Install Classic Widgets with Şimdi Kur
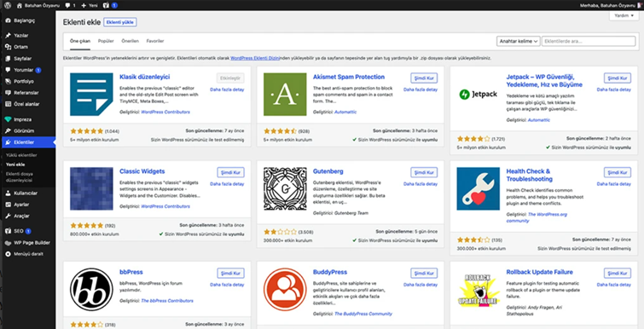This screenshot has width=644, height=329. pyautogui.click(x=231, y=172)
